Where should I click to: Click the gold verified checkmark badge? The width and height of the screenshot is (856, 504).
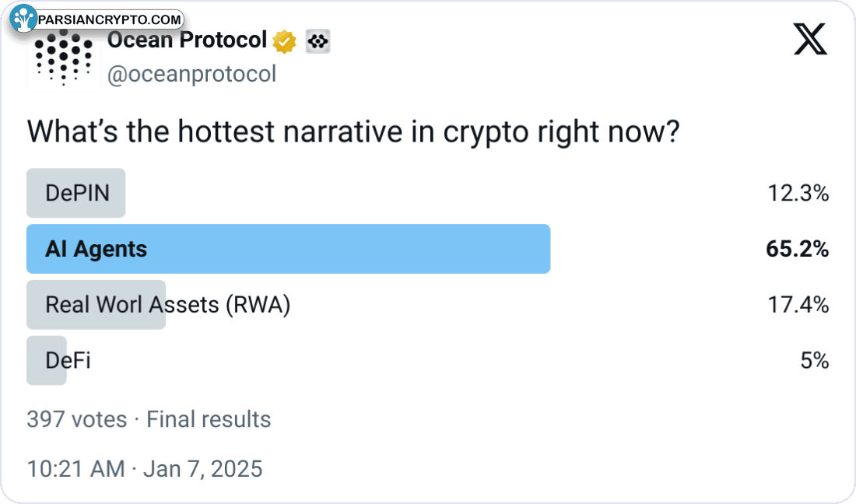(284, 41)
